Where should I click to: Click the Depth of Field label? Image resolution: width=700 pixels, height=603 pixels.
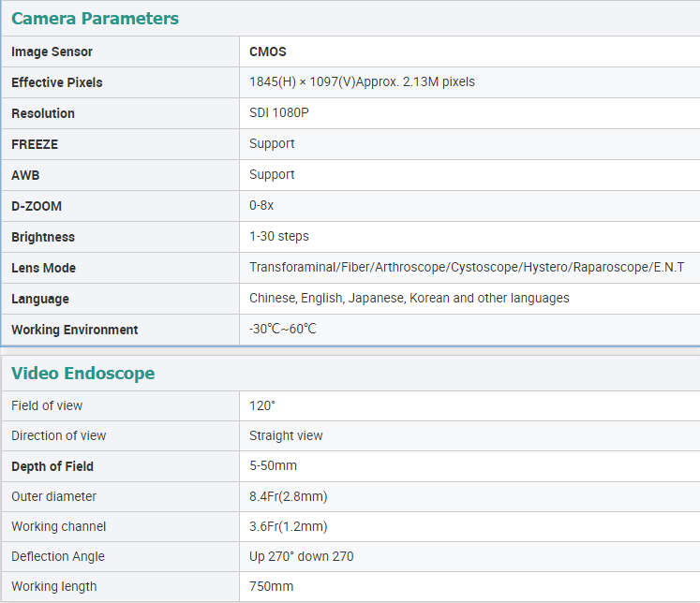tap(52, 466)
